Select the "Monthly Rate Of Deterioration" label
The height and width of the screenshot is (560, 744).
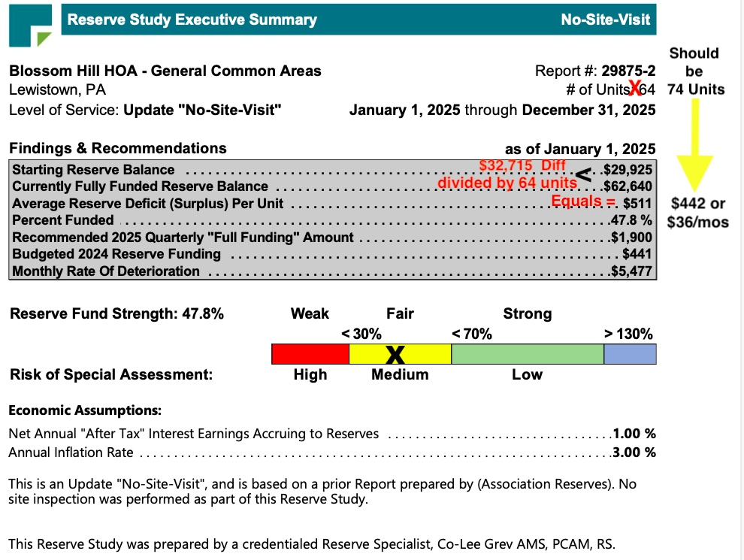106,271
